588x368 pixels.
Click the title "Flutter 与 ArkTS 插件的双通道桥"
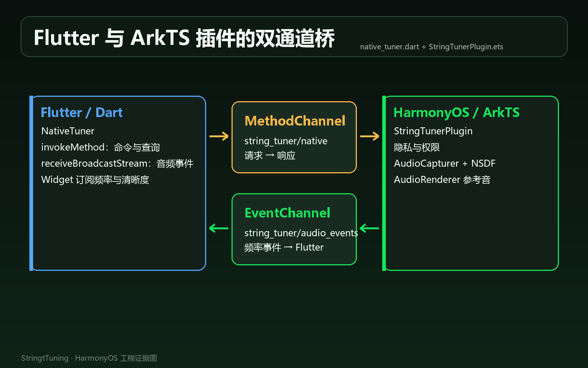tap(184, 38)
